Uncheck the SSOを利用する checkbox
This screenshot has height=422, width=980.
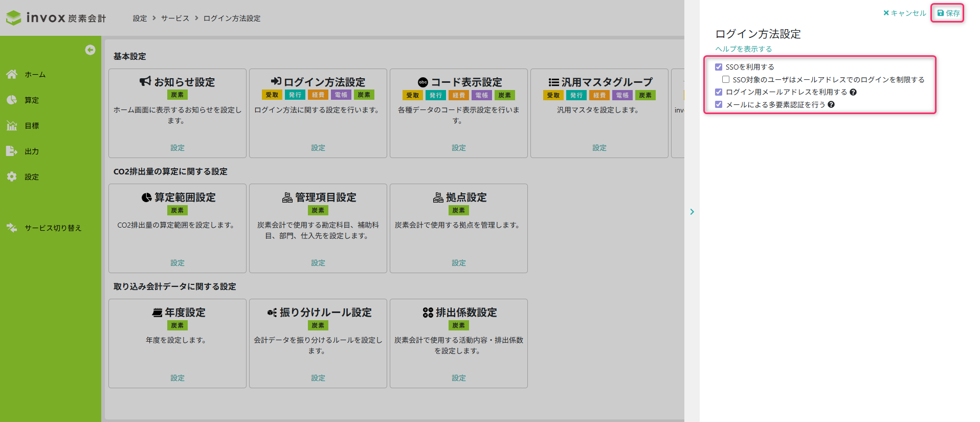[x=719, y=67]
